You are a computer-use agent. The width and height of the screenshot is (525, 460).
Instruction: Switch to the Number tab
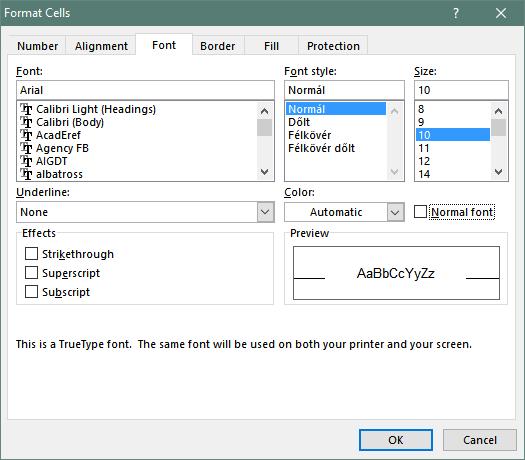point(37,46)
